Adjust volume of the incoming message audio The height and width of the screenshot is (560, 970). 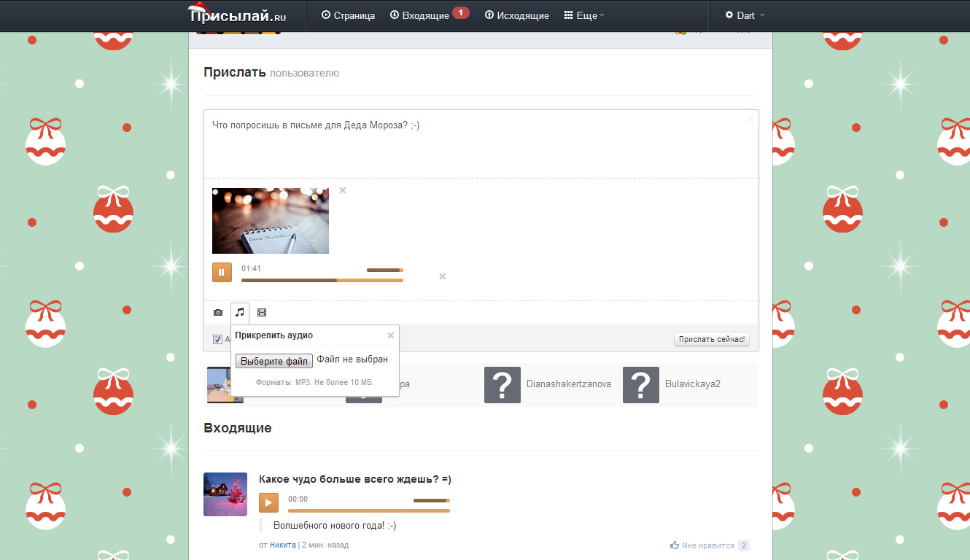[x=432, y=500]
